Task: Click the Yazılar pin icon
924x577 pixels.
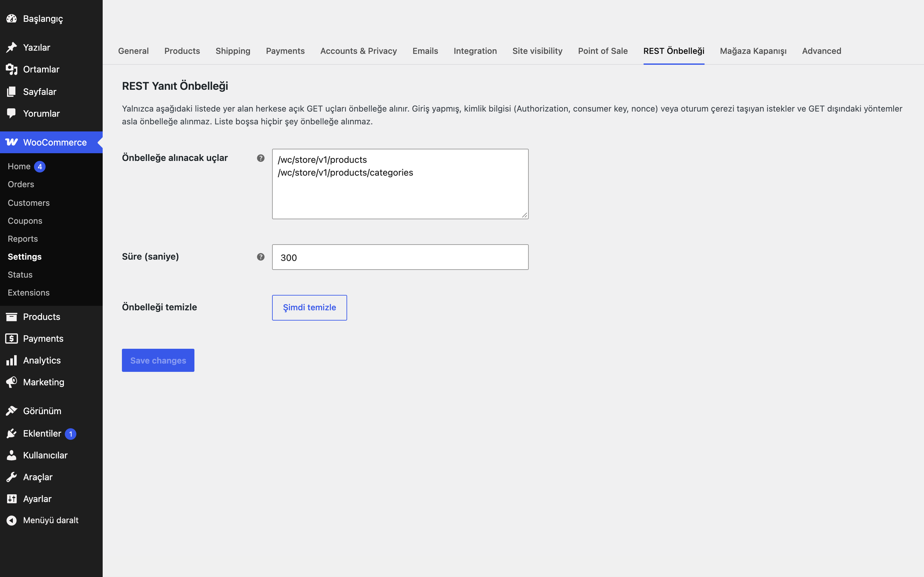Action: pos(12,47)
